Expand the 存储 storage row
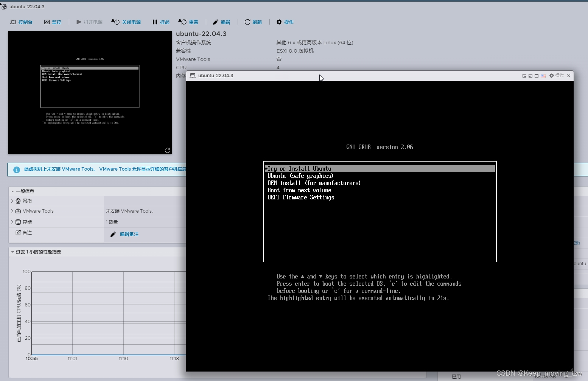The width and height of the screenshot is (588, 381). tap(12, 222)
